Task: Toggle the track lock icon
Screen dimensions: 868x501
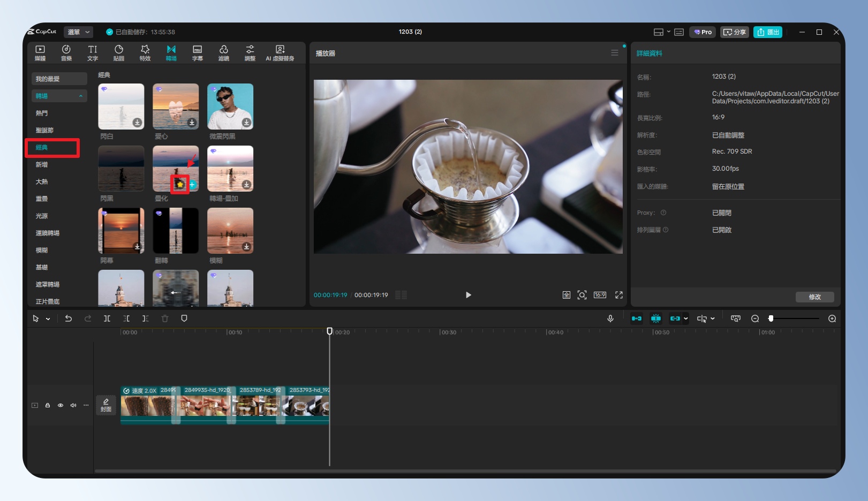Action: [x=48, y=405]
